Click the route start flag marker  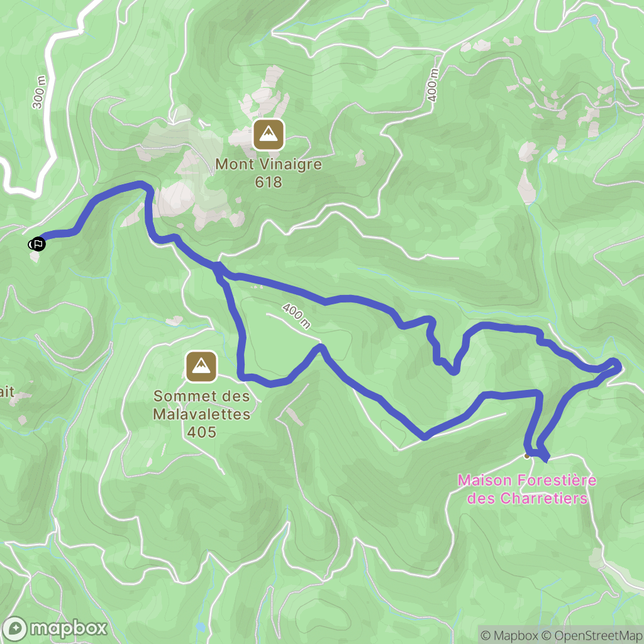(38, 245)
